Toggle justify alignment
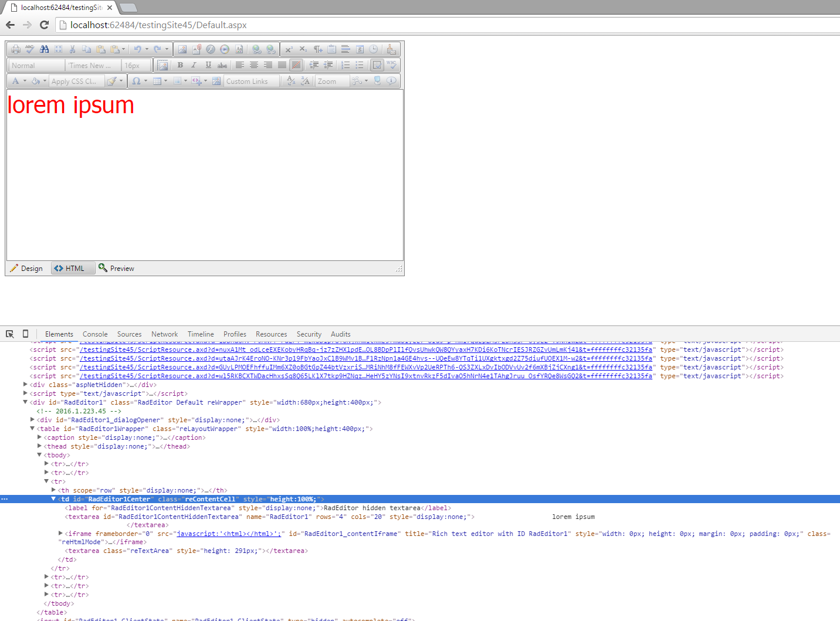 click(282, 65)
